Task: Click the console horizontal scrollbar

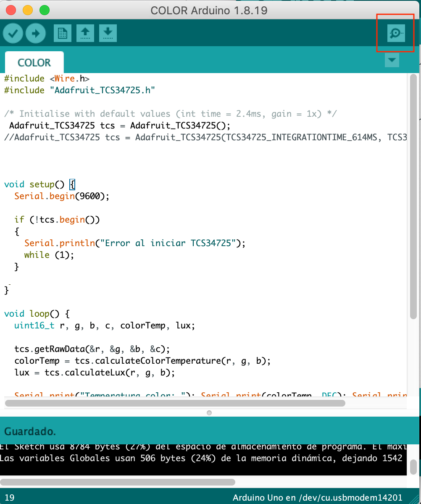Action: point(118,482)
